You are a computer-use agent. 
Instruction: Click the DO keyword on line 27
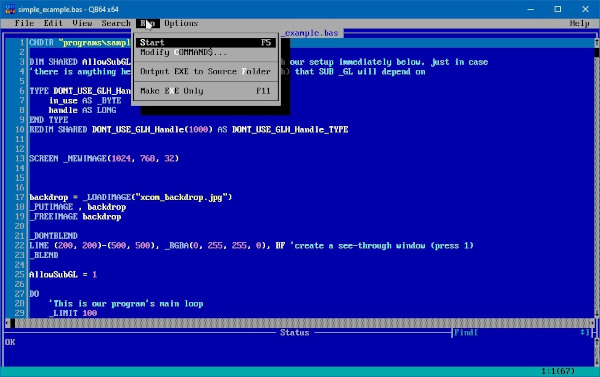tap(34, 294)
